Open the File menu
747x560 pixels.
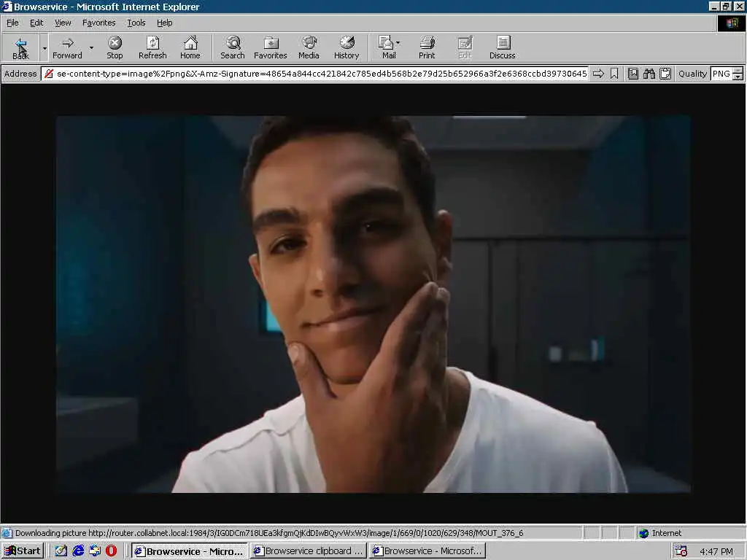coord(12,23)
